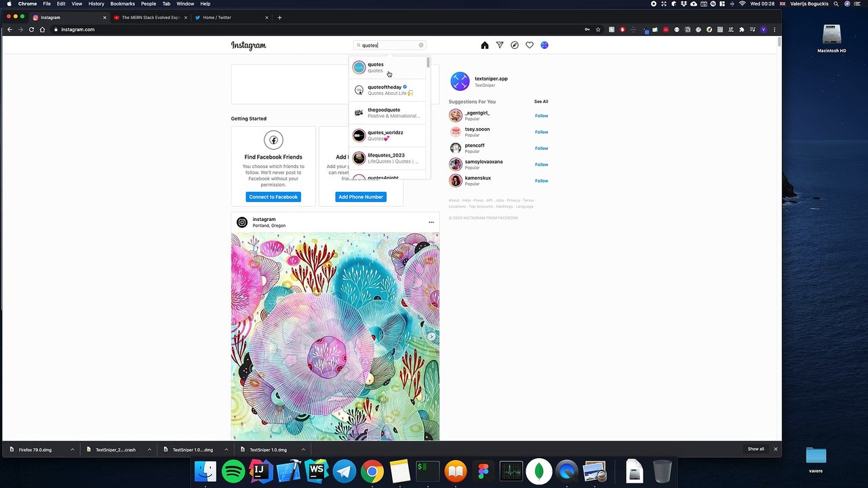Image resolution: width=868 pixels, height=488 pixels.
Task: Open the Bookmarks menu
Action: (123, 3)
